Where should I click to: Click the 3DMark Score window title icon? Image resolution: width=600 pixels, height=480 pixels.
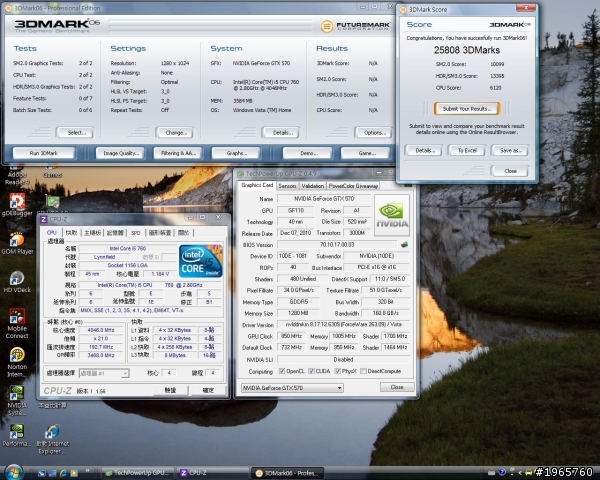(x=403, y=10)
